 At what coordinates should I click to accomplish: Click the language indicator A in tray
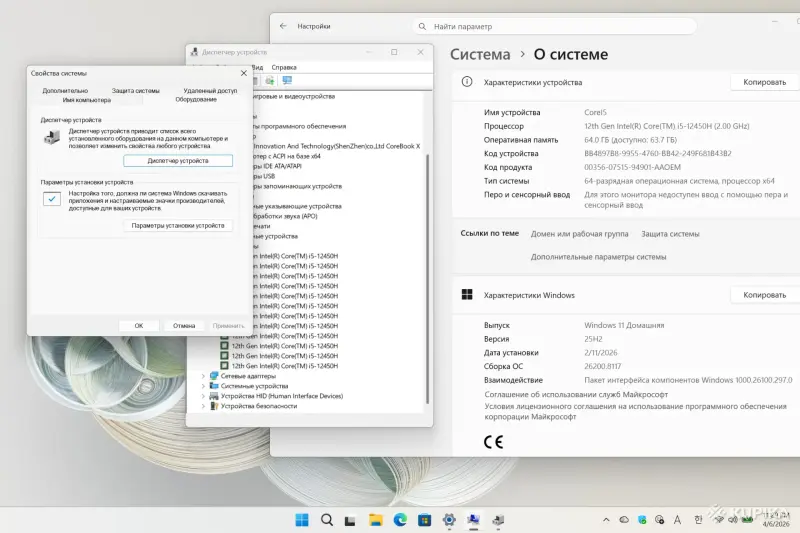point(677,520)
